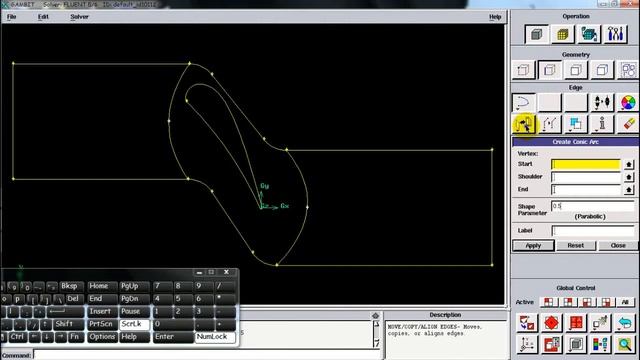Viewport: 640px width, 360px height.
Task: Click the Render Model cube icon
Action: (576, 344)
